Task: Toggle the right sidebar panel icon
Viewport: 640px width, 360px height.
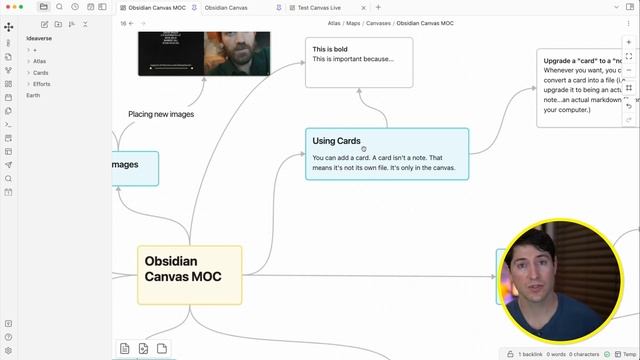Action: point(630,7)
